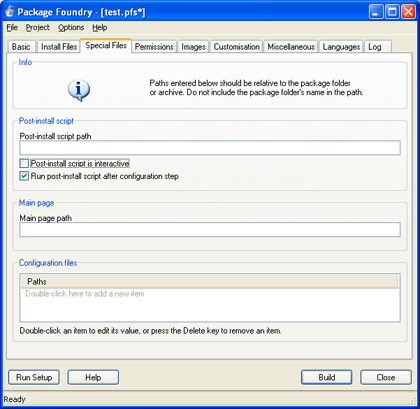The image size is (420, 409).
Task: Click the Ready status bar text
Action: (15, 399)
